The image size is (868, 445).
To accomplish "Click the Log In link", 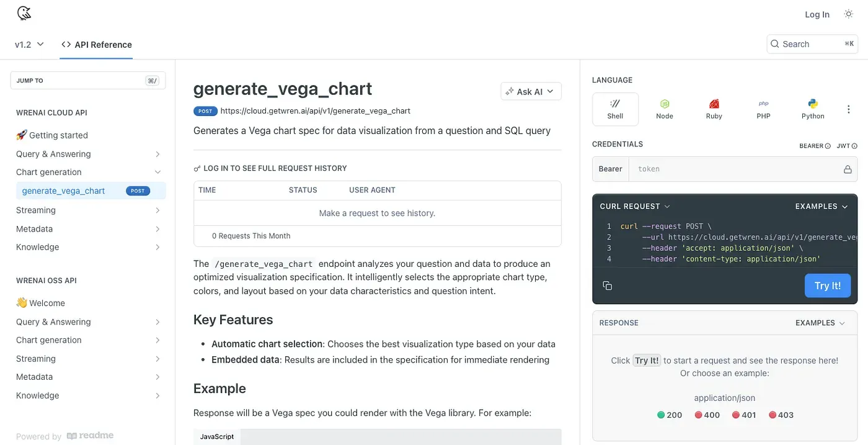I will [817, 14].
